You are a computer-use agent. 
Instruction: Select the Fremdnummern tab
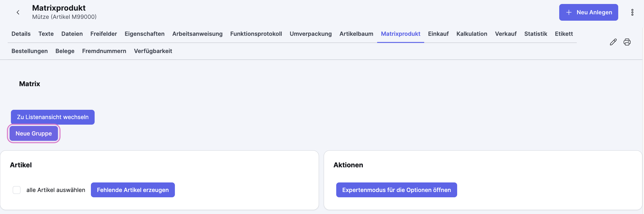point(104,51)
